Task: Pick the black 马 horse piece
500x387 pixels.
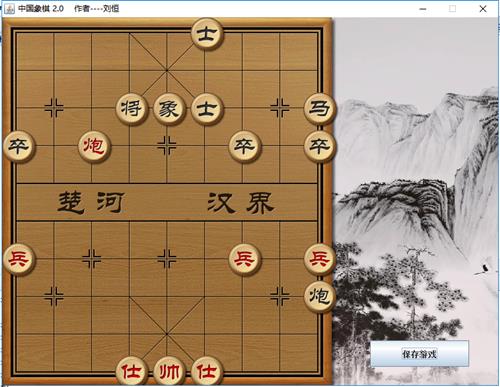Action: point(319,109)
